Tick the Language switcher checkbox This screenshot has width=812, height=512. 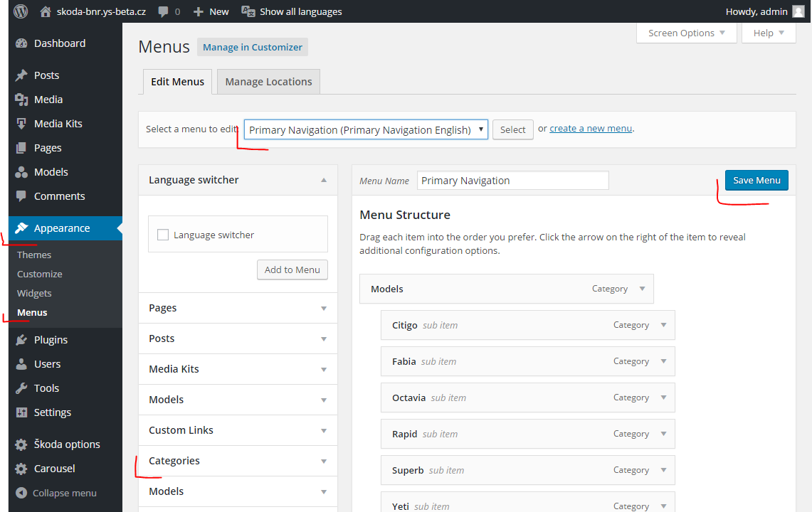coord(163,235)
